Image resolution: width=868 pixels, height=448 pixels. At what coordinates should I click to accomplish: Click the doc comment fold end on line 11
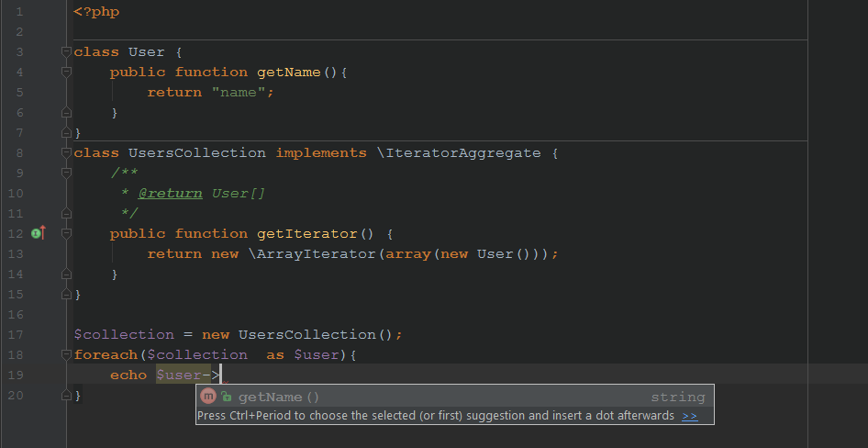point(66,213)
